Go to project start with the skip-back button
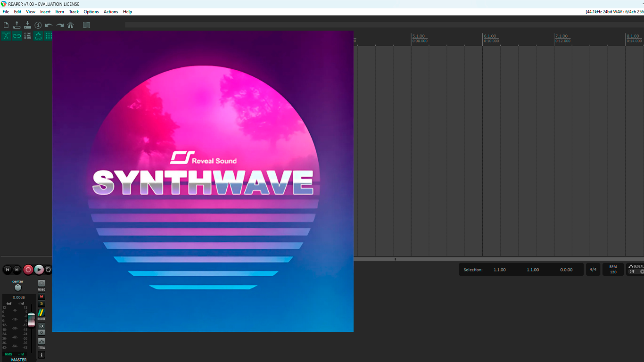Viewport: 644px width, 362px height. click(7, 270)
